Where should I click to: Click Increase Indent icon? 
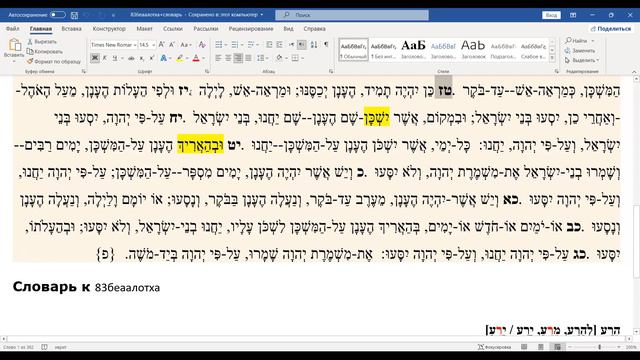click(x=280, y=45)
